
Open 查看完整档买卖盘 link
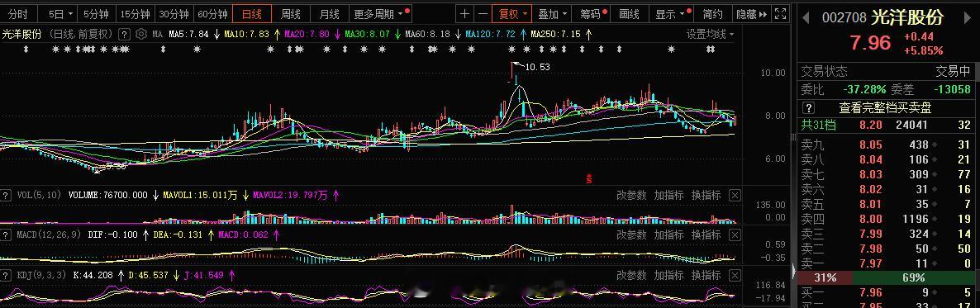[x=885, y=108]
